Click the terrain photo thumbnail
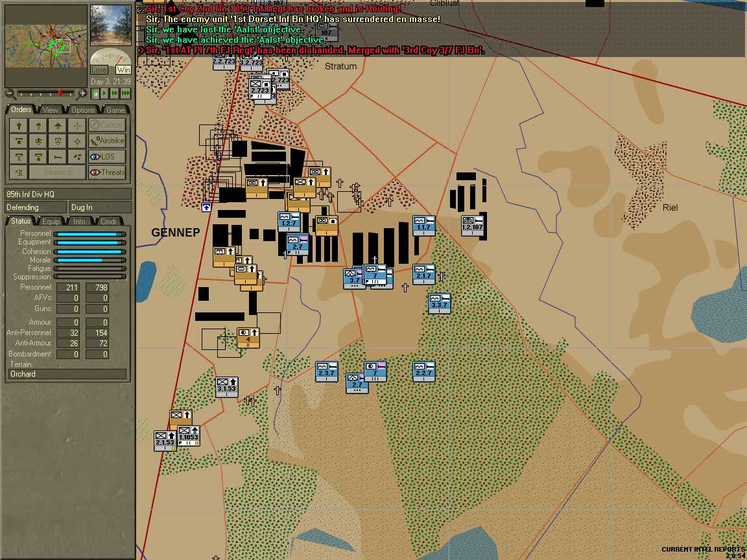The width and height of the screenshot is (747, 560). click(111, 25)
